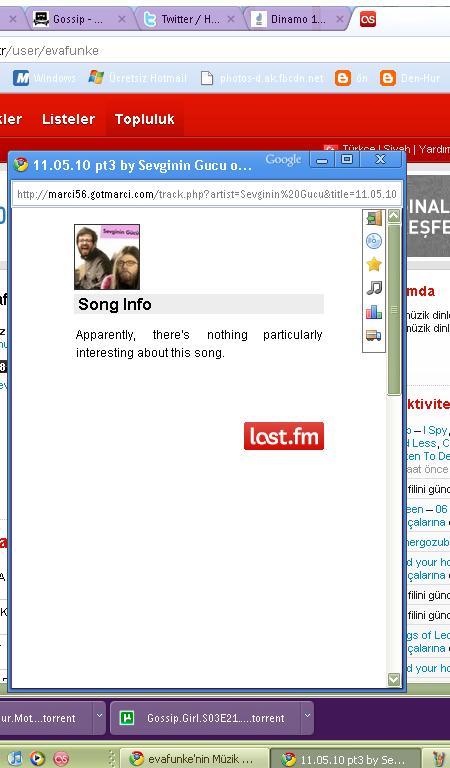Screen dimensions: 450x768
Task: Close the Gossip tab
Action: [x=122, y=19]
